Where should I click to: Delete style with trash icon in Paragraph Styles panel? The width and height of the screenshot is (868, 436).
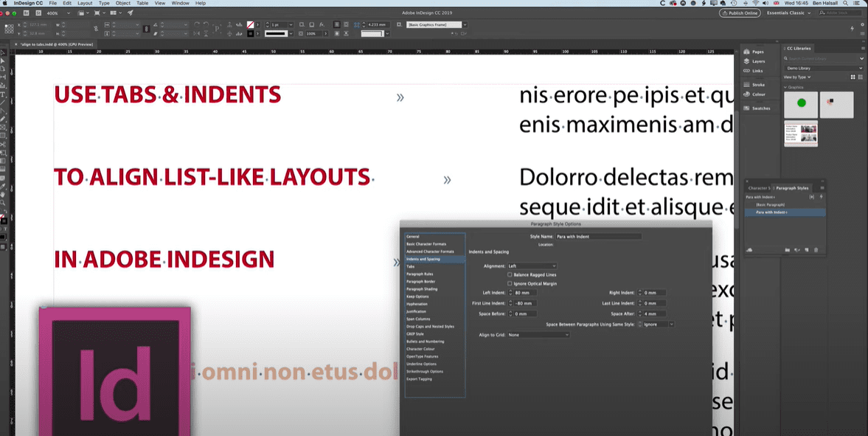[816, 249]
